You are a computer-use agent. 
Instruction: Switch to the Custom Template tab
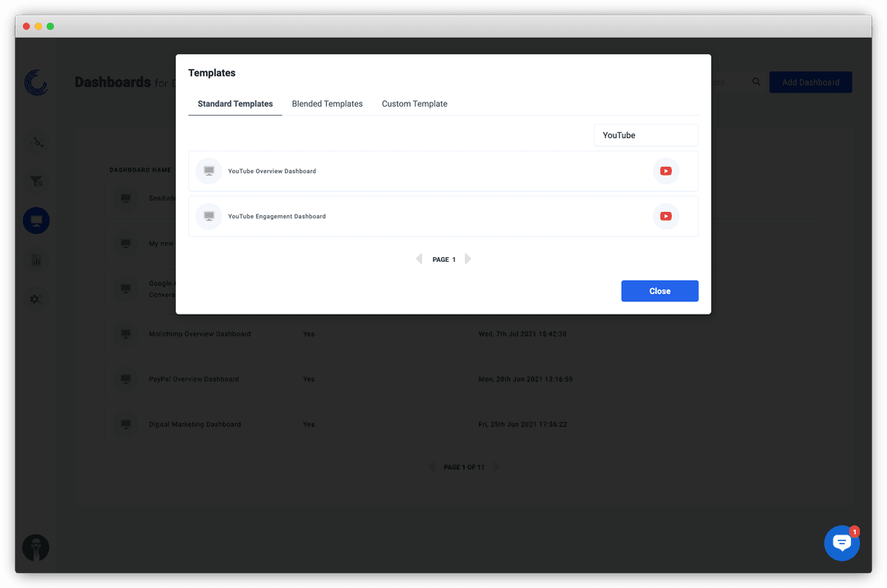point(414,103)
